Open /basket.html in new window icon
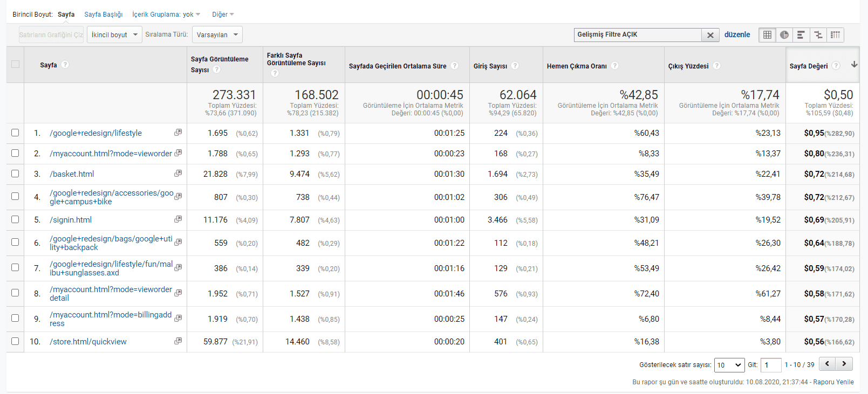 (178, 174)
